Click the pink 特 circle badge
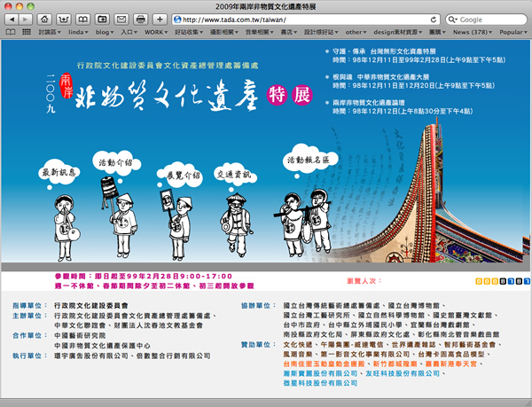532x407 pixels. pyautogui.click(x=277, y=95)
